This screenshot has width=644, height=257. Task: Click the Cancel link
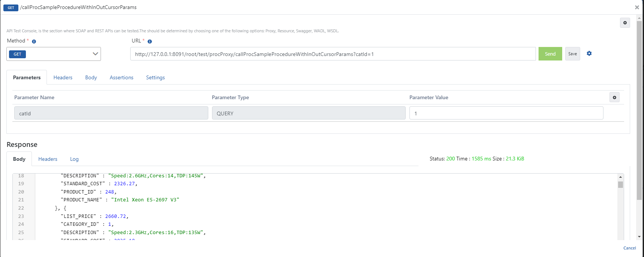coord(629,248)
